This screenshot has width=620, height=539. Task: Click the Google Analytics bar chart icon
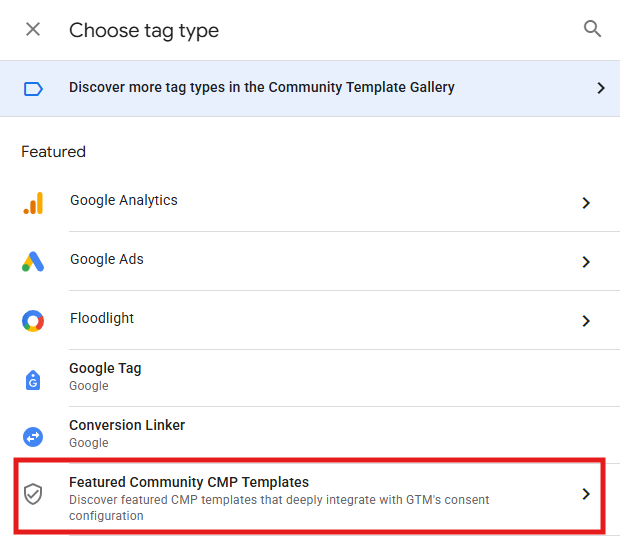click(x=33, y=203)
